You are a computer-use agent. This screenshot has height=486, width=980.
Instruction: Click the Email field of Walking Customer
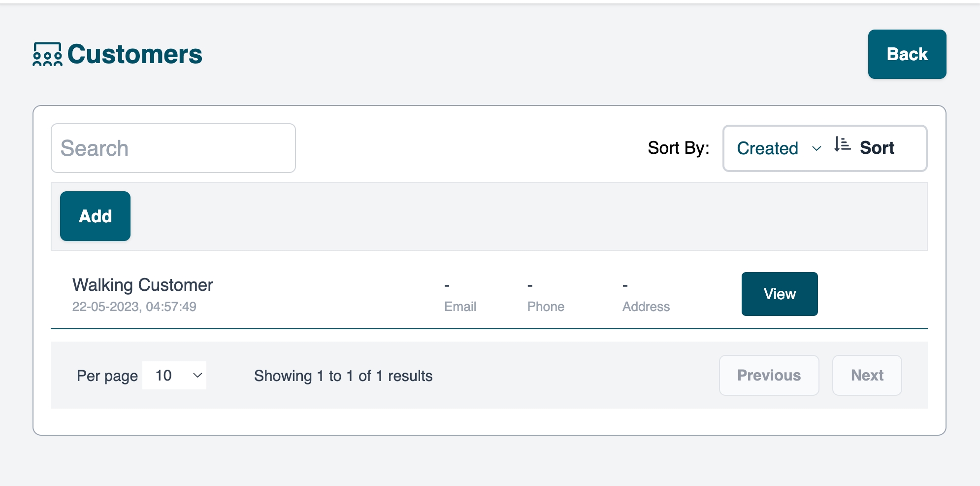460,307
